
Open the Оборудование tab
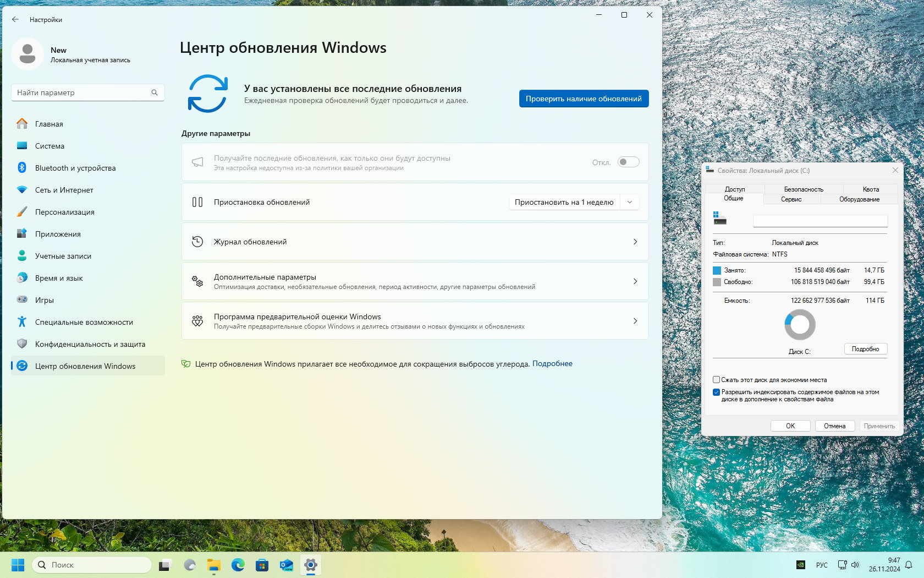coord(859,199)
